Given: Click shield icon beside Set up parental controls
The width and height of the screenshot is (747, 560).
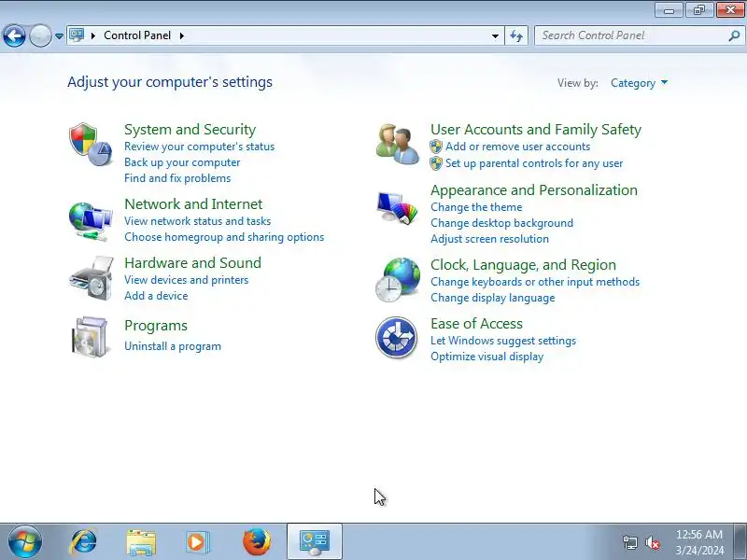Looking at the screenshot, I should [x=436, y=163].
